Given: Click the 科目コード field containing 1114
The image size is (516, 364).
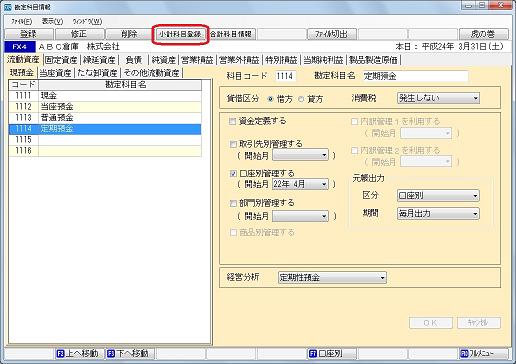Looking at the screenshot, I should click(285, 76).
